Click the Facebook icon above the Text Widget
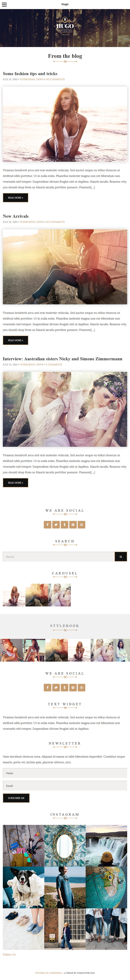130x980 pixels. click(47, 687)
